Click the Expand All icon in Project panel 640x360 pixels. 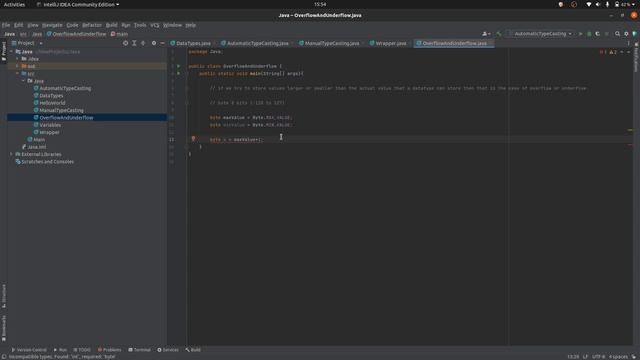(134, 43)
